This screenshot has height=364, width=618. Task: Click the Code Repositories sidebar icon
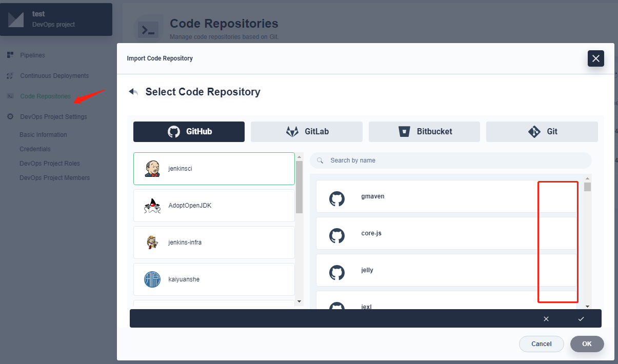coord(10,96)
